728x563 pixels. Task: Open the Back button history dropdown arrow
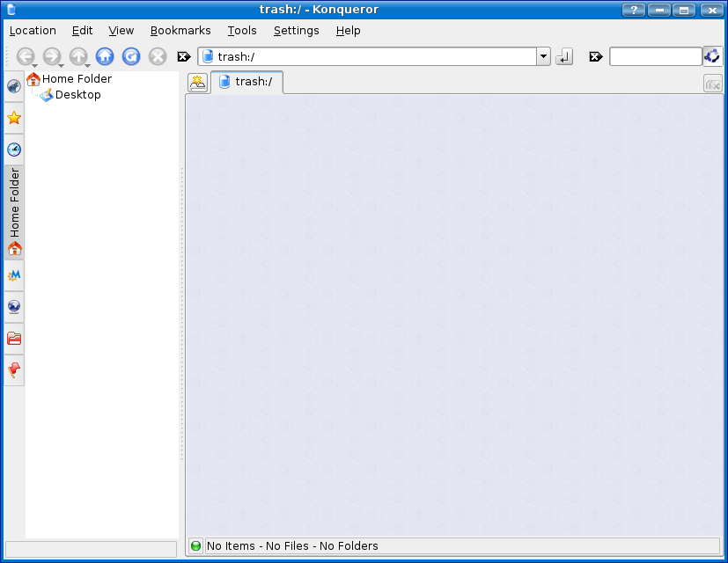(x=34, y=66)
